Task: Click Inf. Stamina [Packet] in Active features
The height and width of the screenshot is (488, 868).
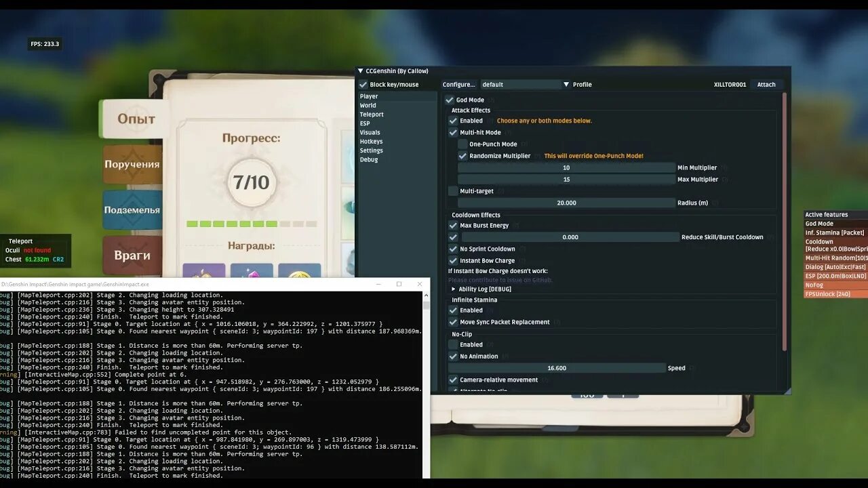Action: click(834, 232)
